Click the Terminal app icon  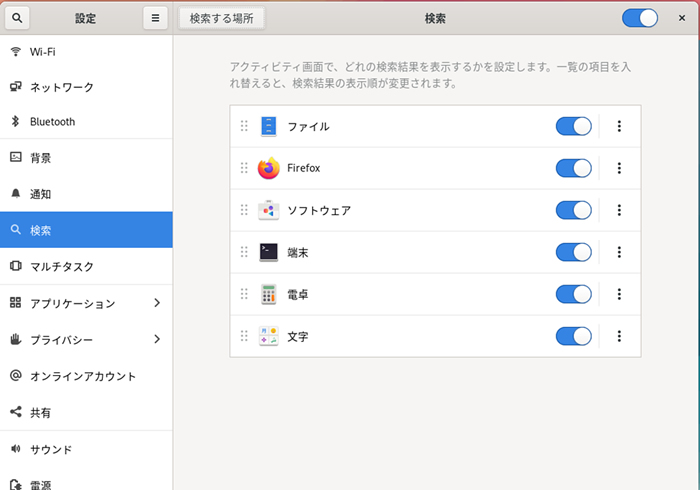[268, 252]
